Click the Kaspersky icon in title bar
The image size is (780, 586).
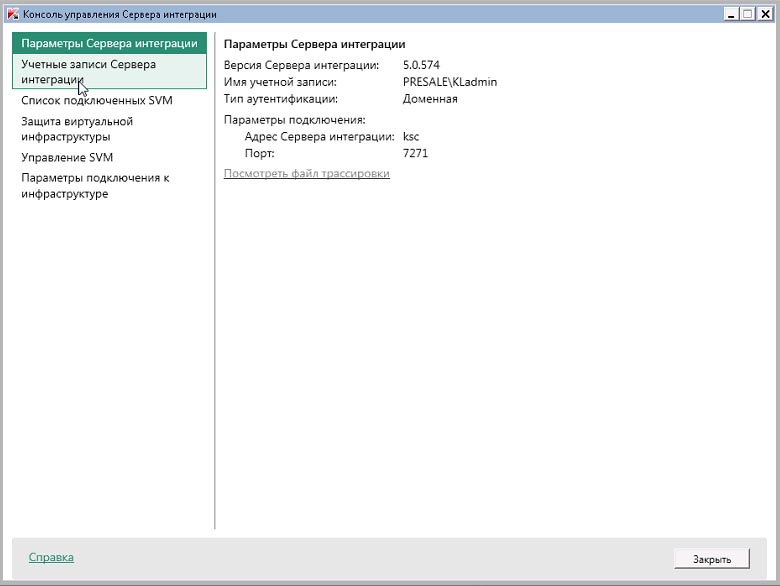pos(13,14)
